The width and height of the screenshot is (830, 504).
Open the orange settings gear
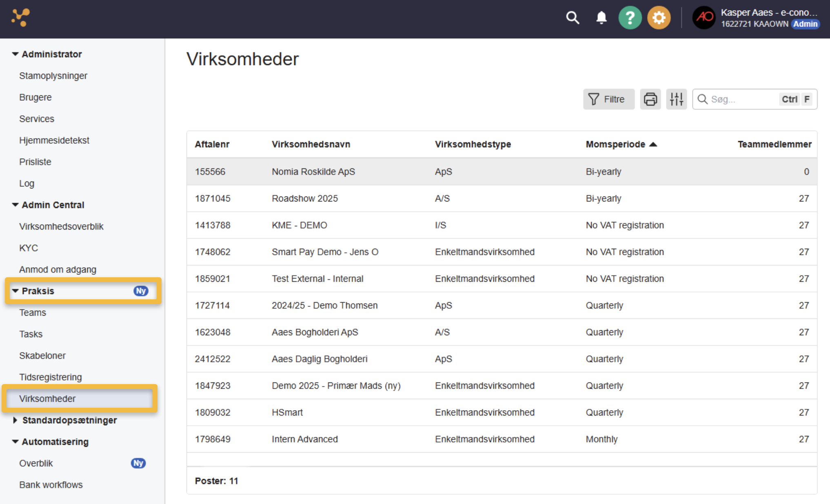click(x=659, y=18)
